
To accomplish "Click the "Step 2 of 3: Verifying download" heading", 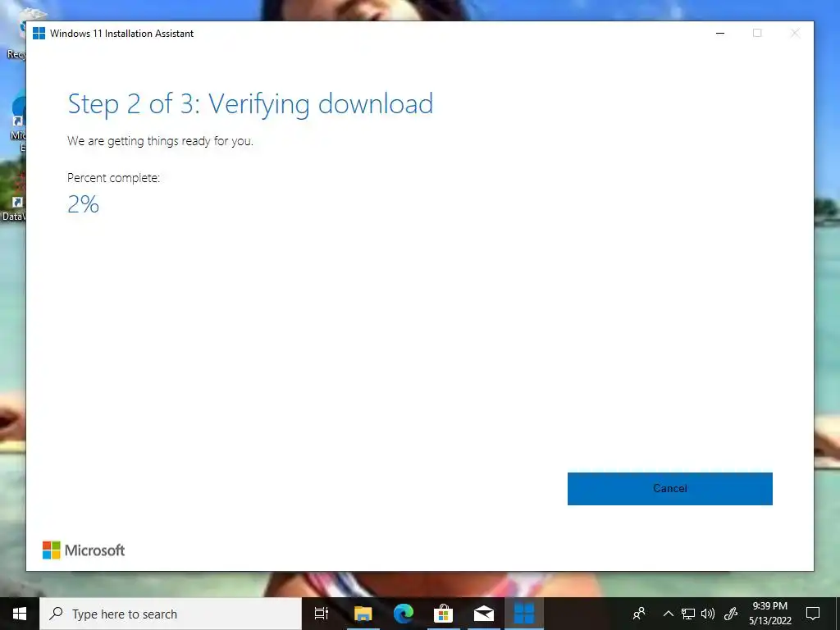I will click(x=250, y=104).
